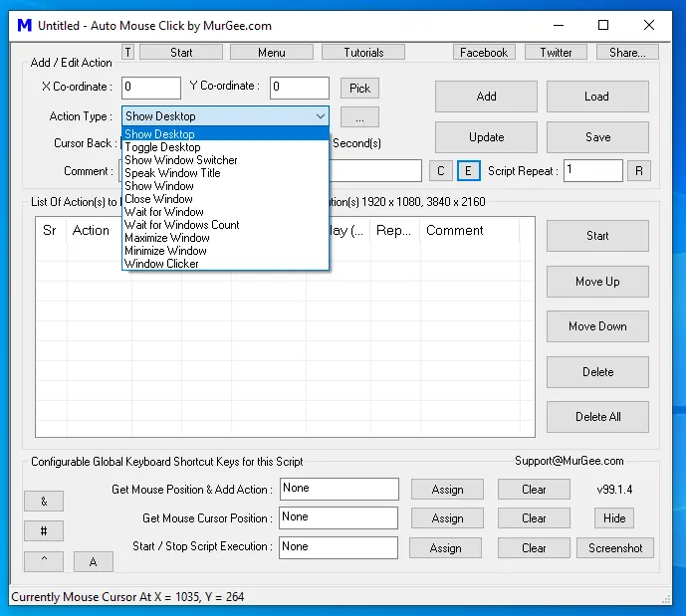Assign shortcut for Get Mouse Position & Add Action
The width and height of the screenshot is (686, 616).
pyautogui.click(x=447, y=490)
